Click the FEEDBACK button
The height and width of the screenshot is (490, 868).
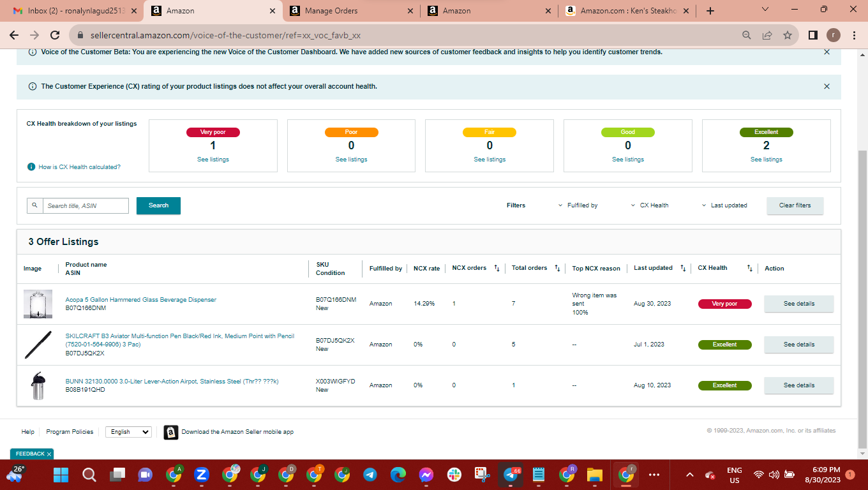tap(29, 454)
